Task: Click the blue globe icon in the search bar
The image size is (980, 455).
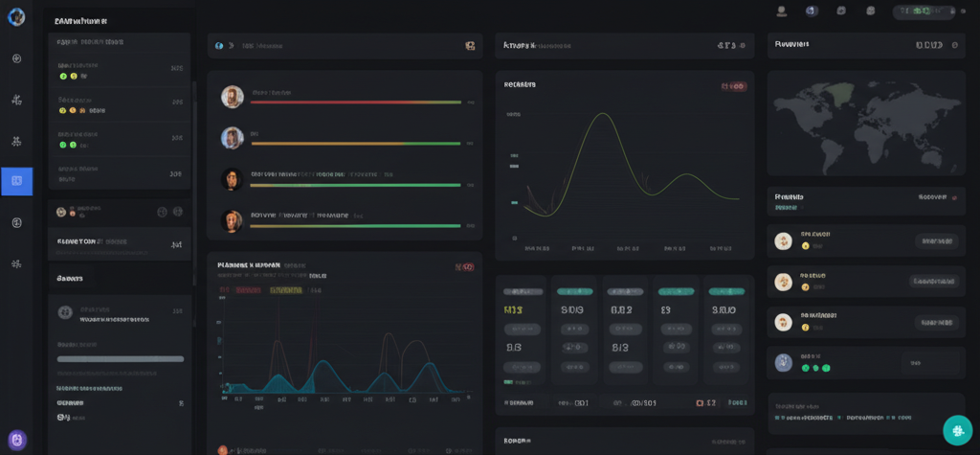Action: pyautogui.click(x=219, y=46)
